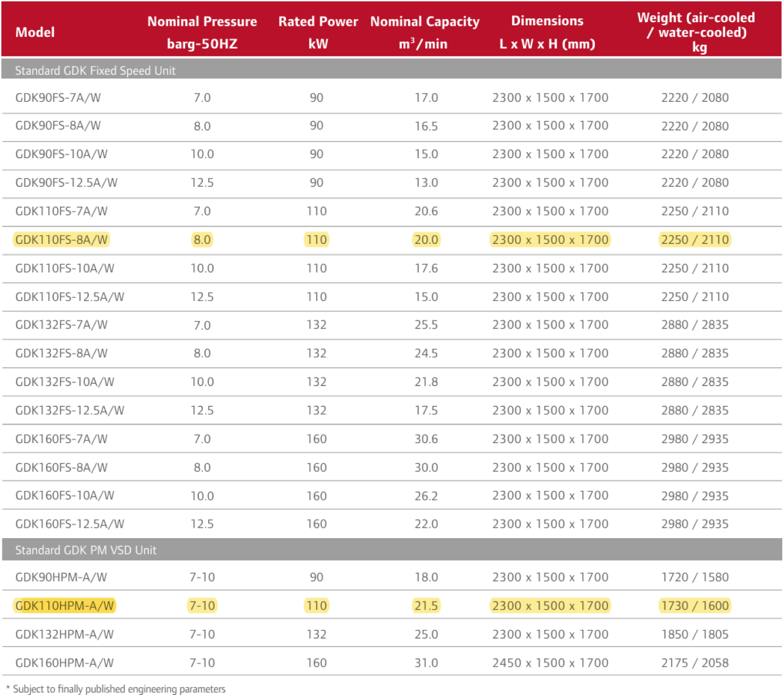The width and height of the screenshot is (784, 695).
Task: Click the Rated Power kW header
Action: (x=318, y=32)
